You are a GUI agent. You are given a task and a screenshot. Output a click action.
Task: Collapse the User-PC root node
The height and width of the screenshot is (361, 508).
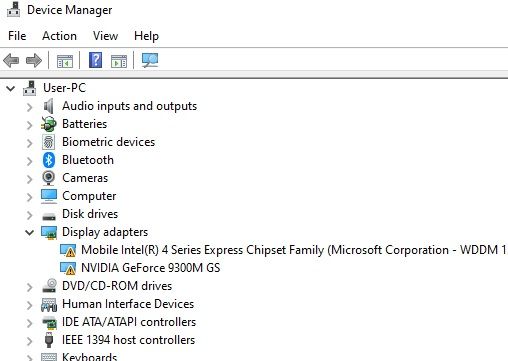point(11,89)
